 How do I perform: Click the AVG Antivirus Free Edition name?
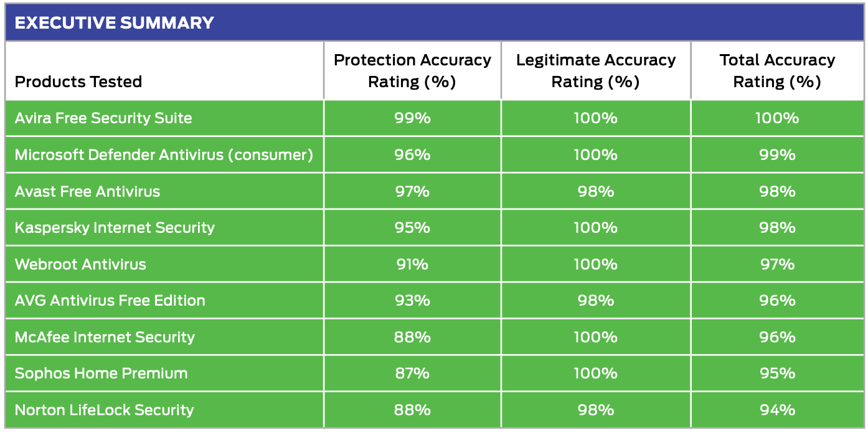coord(110,301)
